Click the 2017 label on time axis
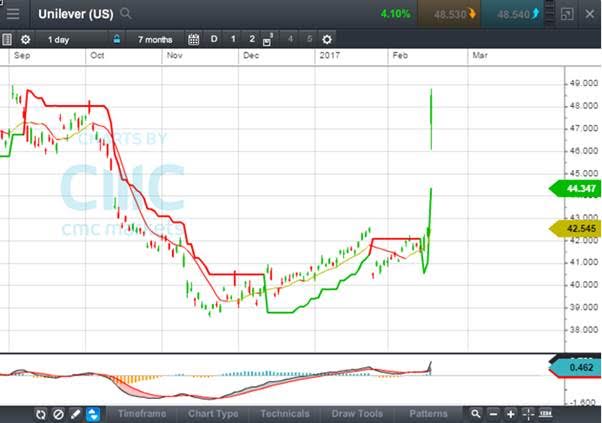The width and height of the screenshot is (602, 423). click(x=330, y=55)
